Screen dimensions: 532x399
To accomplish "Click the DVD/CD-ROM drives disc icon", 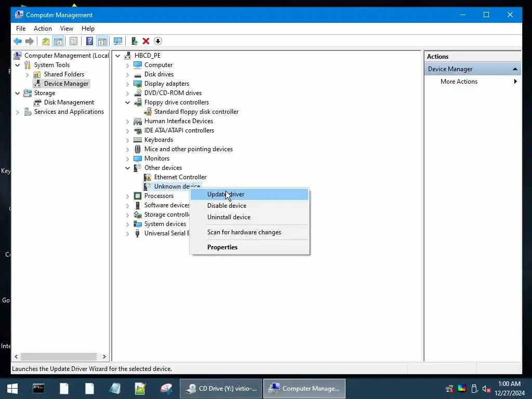I will 138,93.
